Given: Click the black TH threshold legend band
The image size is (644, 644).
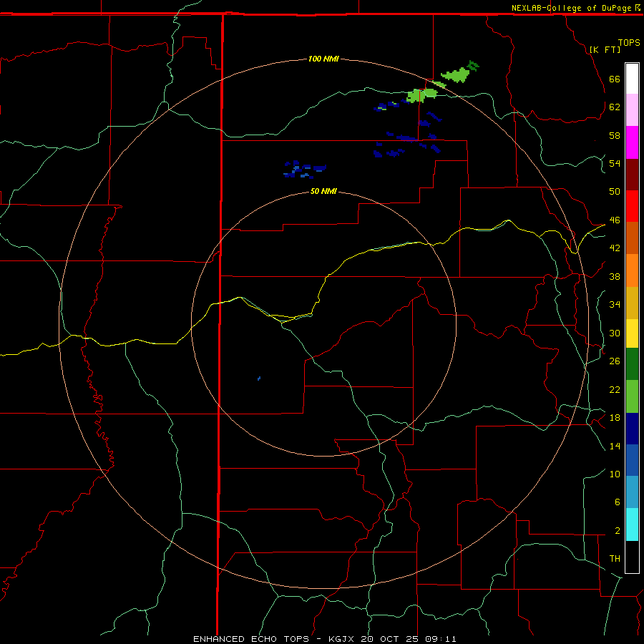Looking at the screenshot, I should [x=632, y=557].
